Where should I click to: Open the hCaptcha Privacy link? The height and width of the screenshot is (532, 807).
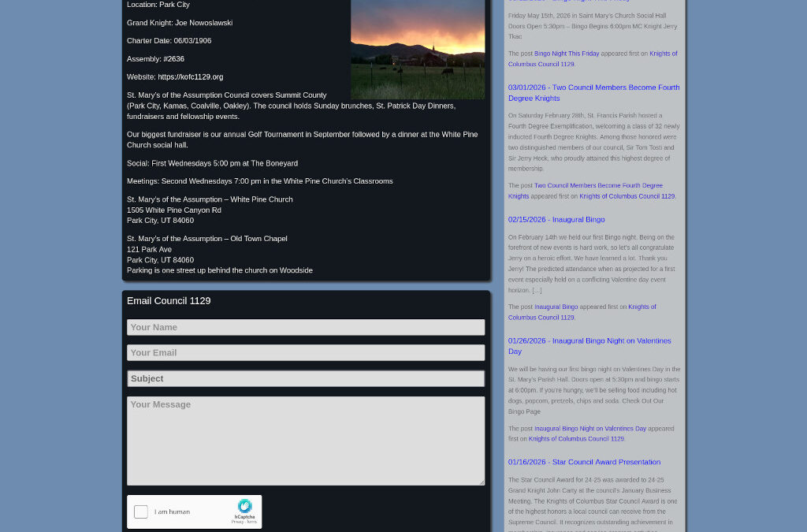click(x=236, y=522)
